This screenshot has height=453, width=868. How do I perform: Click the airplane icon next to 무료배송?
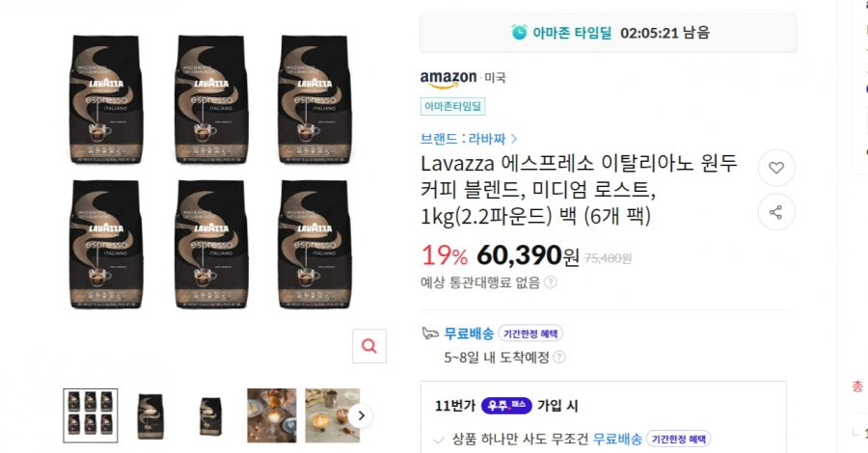[x=430, y=333]
